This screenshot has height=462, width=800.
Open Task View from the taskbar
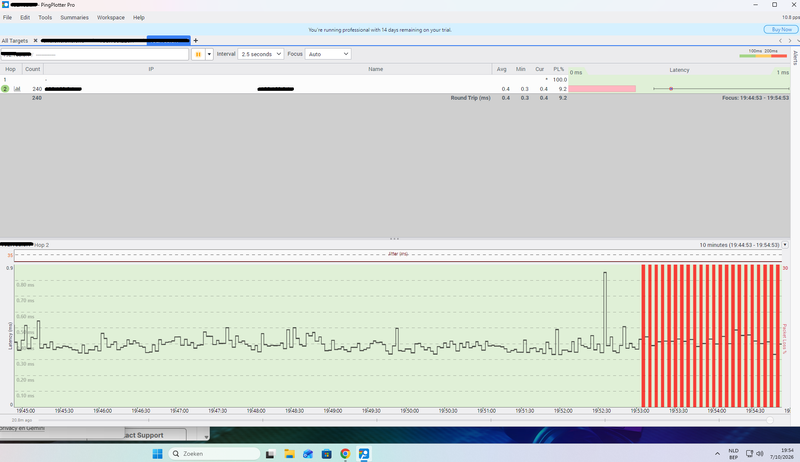click(270, 454)
